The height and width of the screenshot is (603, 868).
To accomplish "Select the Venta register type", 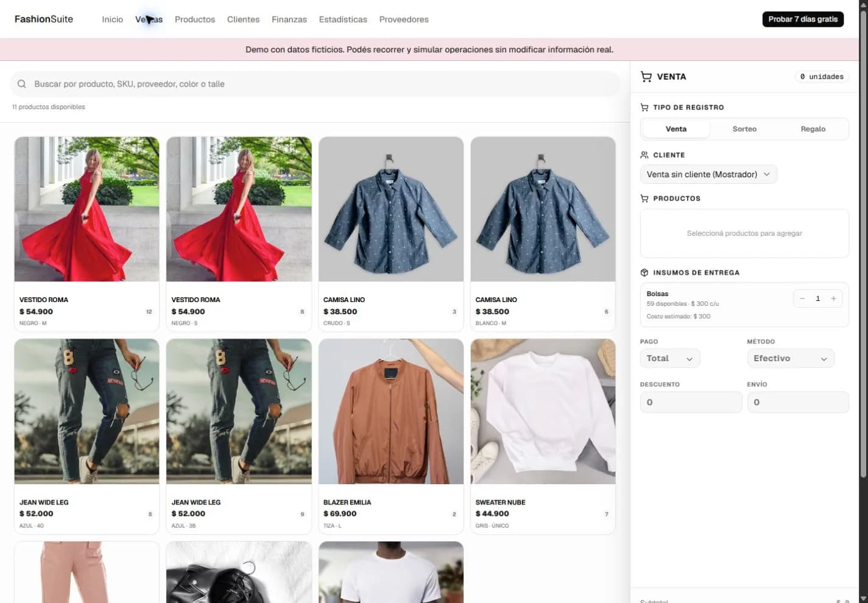I will [x=676, y=129].
